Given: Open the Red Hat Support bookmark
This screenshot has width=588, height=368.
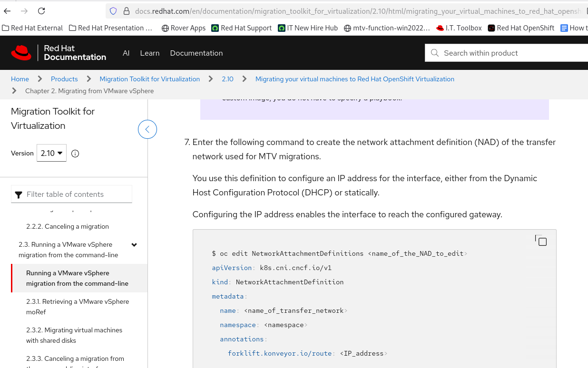Looking at the screenshot, I should 242,28.
